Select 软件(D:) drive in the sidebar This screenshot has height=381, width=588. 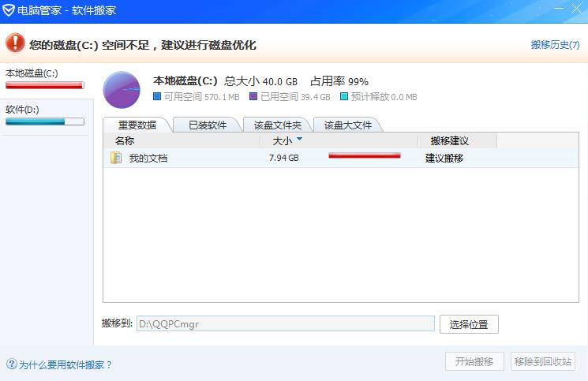[47, 118]
